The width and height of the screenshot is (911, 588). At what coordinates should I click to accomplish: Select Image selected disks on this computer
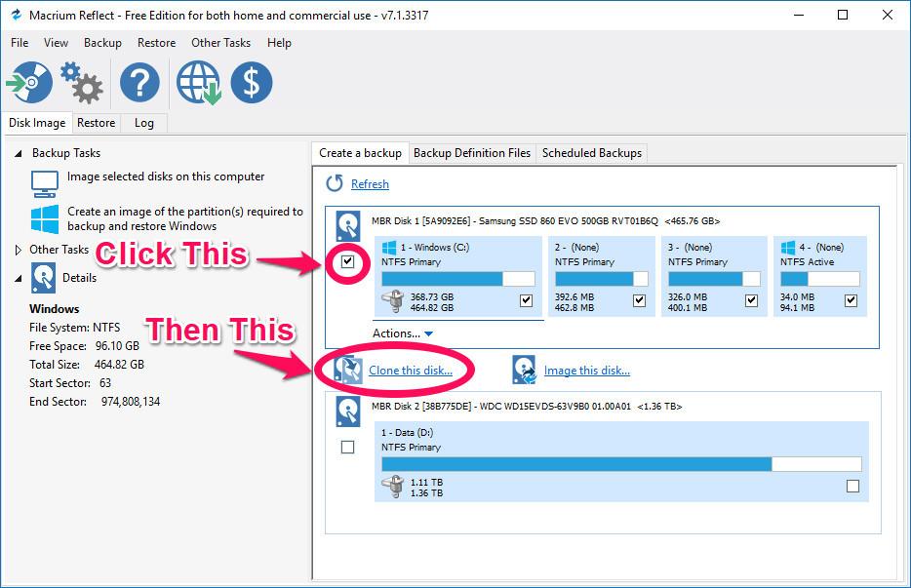click(x=166, y=176)
